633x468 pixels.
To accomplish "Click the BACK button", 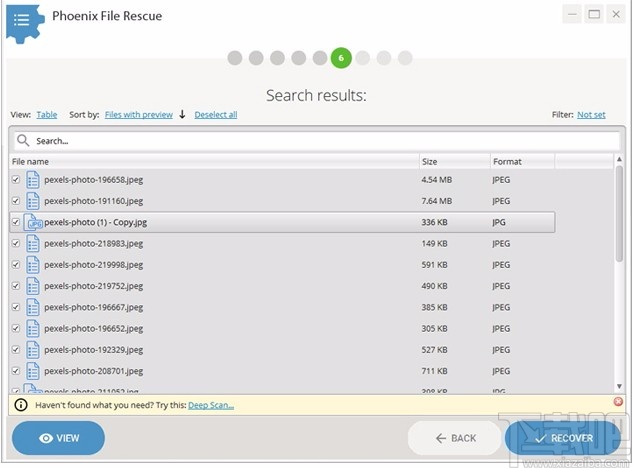I will [455, 438].
